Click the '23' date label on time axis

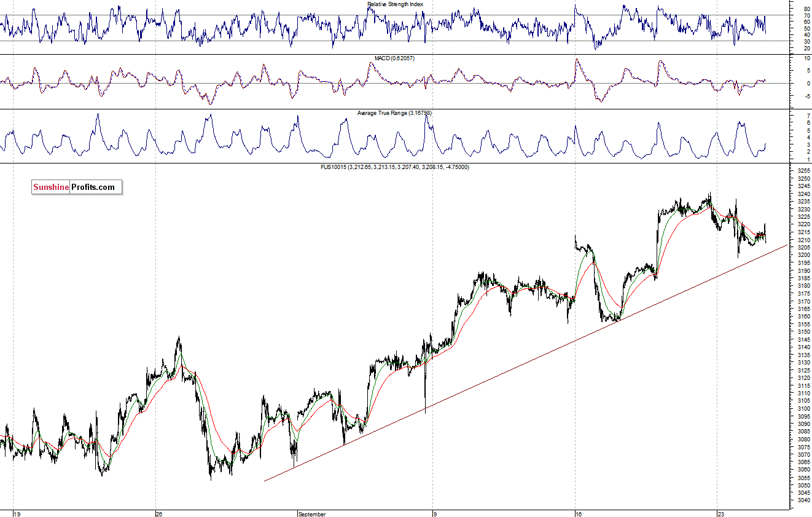[x=722, y=514]
